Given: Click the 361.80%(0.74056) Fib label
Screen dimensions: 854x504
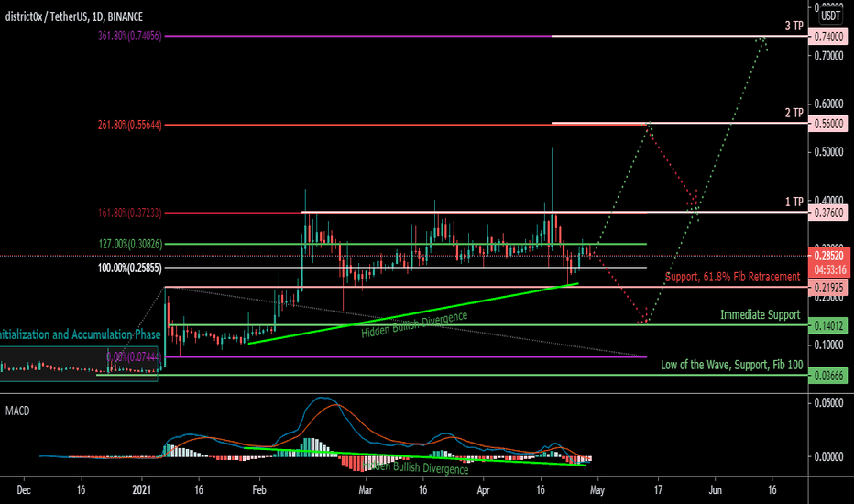Looking at the screenshot, I should 129,37.
